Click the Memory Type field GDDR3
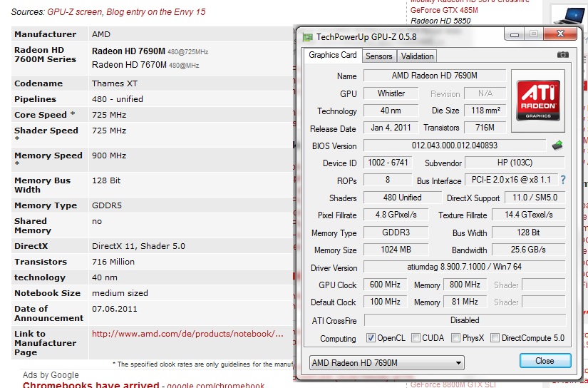Viewport: 588px width, 388px height. pyautogui.click(x=396, y=233)
